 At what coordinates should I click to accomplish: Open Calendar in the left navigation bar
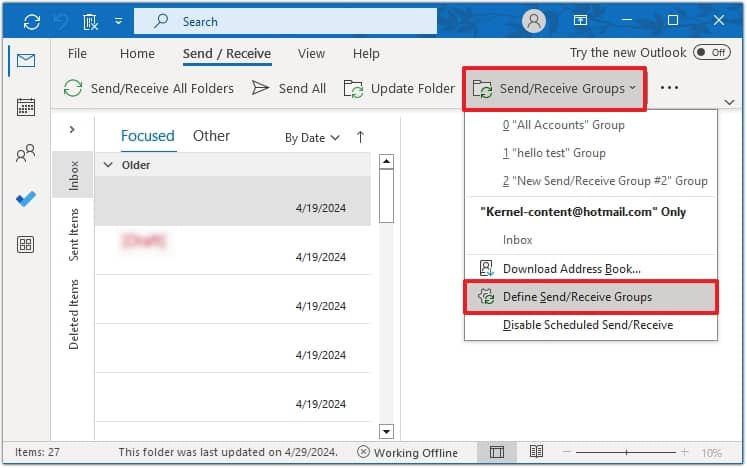coord(26,107)
